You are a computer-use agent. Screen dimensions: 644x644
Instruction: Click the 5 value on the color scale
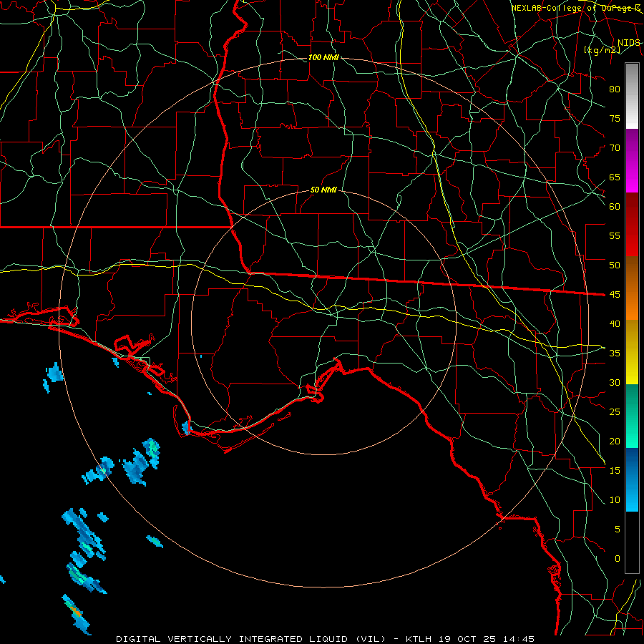click(618, 529)
